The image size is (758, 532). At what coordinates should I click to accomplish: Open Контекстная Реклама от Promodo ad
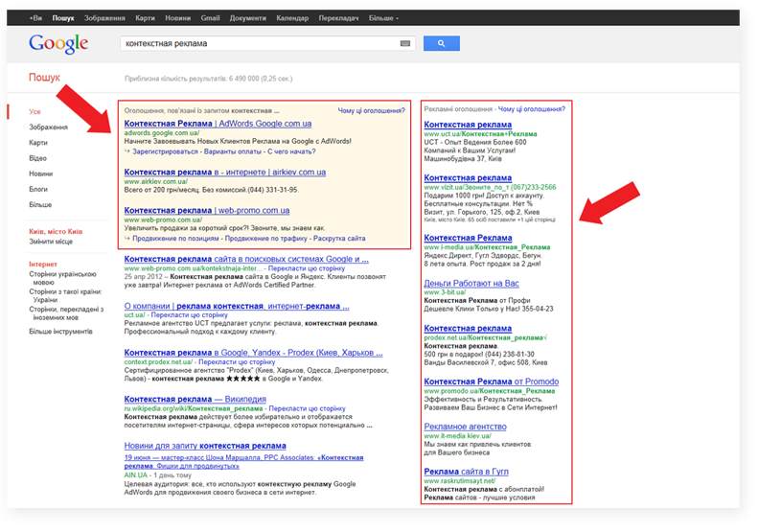coord(492,382)
